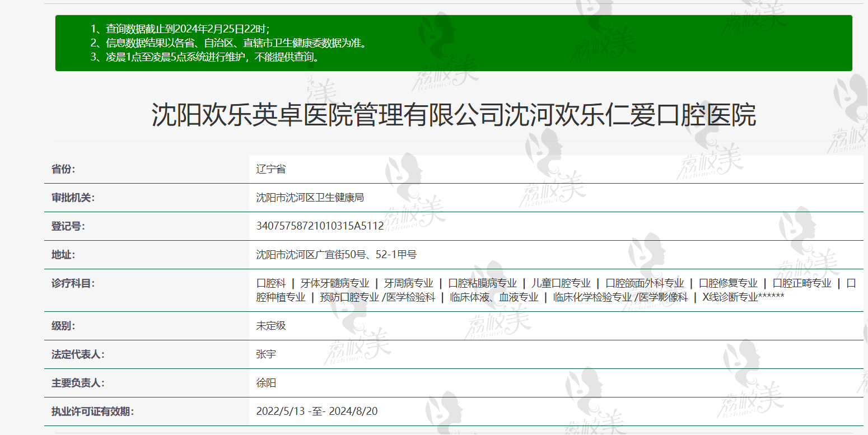
Task: Click the 登记号 label
Action: (x=68, y=226)
